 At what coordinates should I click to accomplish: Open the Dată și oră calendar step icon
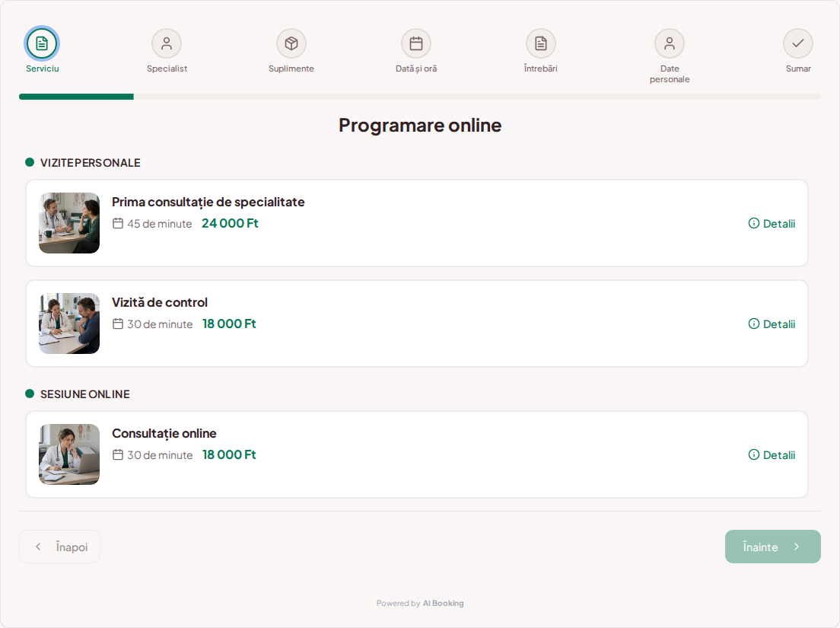(x=416, y=43)
